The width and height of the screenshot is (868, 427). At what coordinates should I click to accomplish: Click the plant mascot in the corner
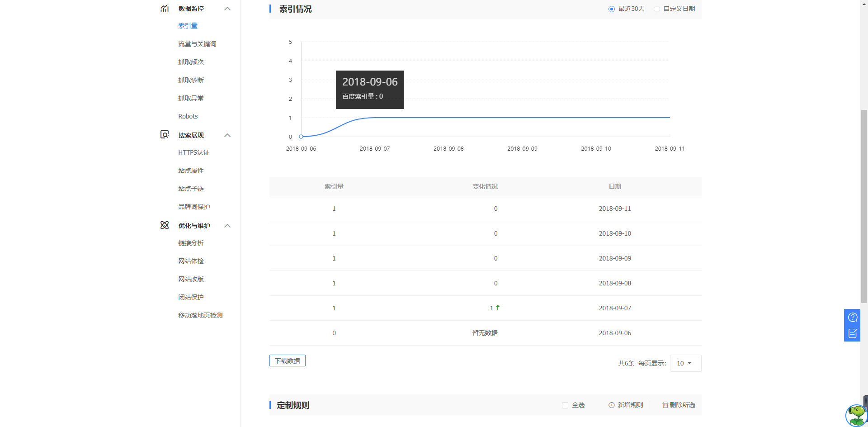856,415
